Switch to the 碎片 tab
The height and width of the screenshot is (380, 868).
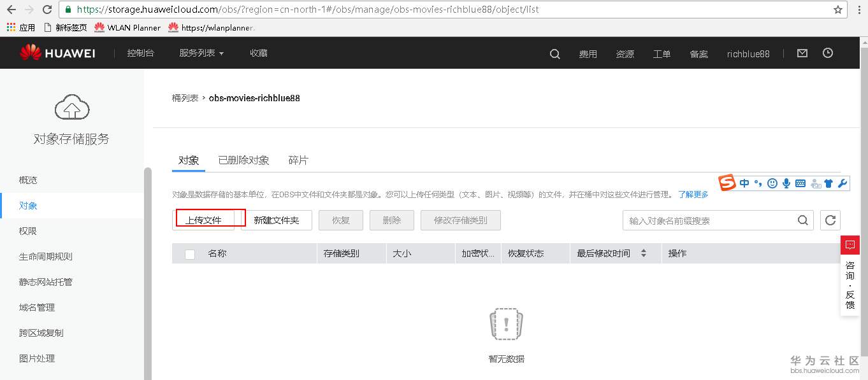pyautogui.click(x=298, y=160)
